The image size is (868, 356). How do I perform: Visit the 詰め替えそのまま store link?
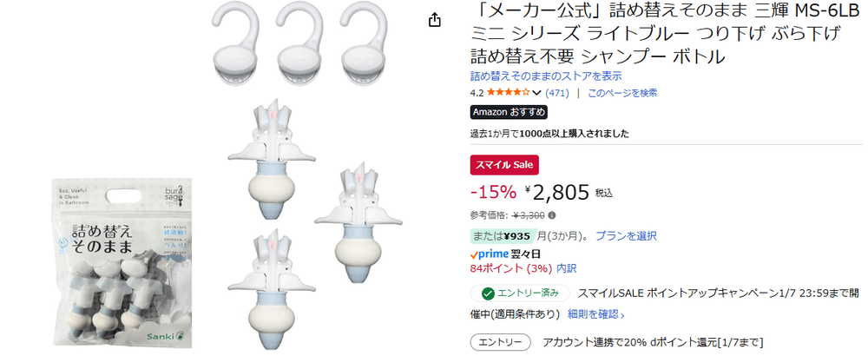coord(546,76)
